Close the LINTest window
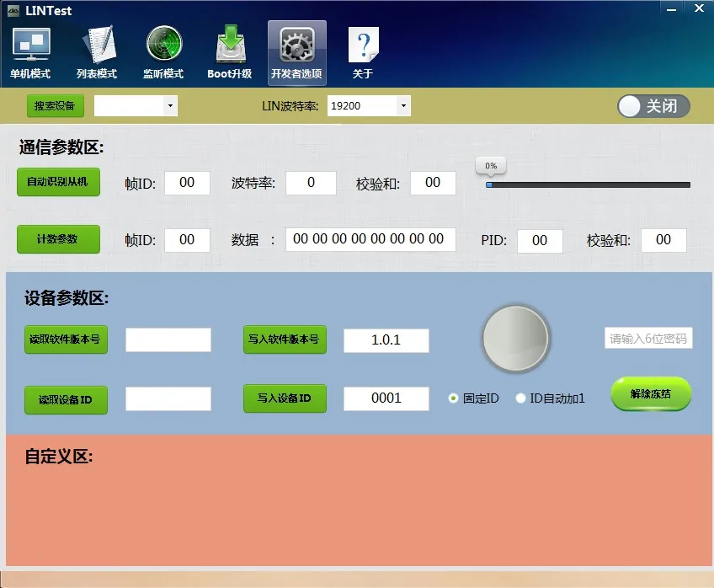The image size is (714, 588). coord(700,8)
